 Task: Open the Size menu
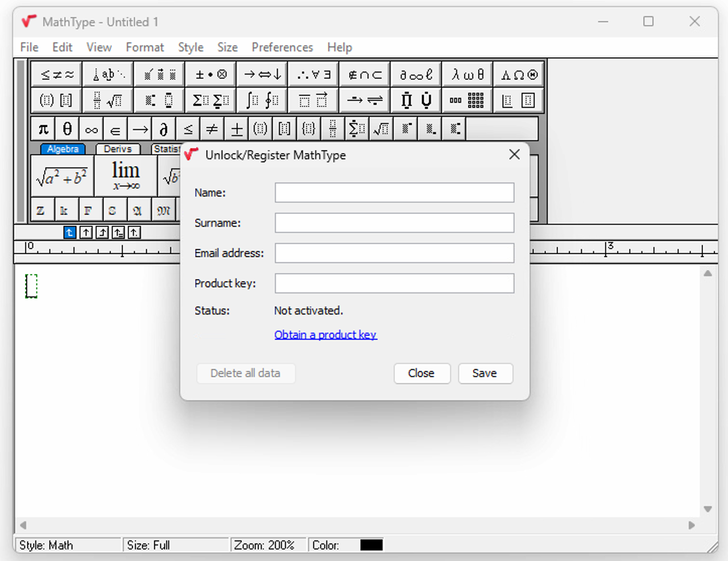[x=227, y=47]
